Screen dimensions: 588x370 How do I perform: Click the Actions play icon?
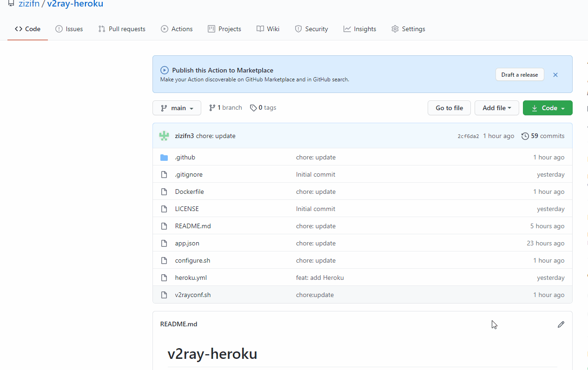164,29
